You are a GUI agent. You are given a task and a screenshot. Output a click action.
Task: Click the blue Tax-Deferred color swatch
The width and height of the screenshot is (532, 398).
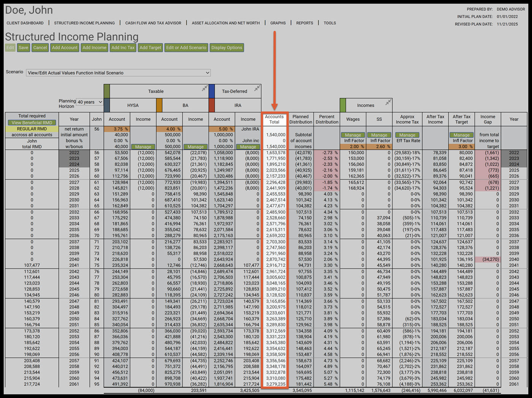tap(212, 91)
